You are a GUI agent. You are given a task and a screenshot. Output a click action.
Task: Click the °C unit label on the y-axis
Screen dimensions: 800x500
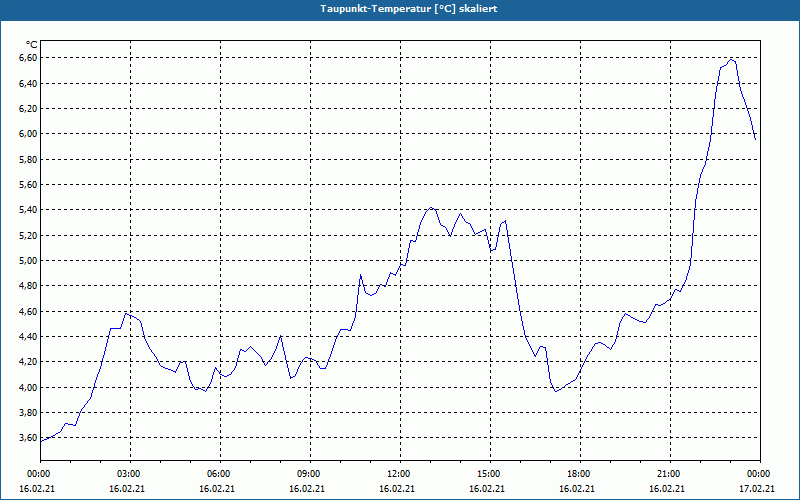(x=32, y=45)
